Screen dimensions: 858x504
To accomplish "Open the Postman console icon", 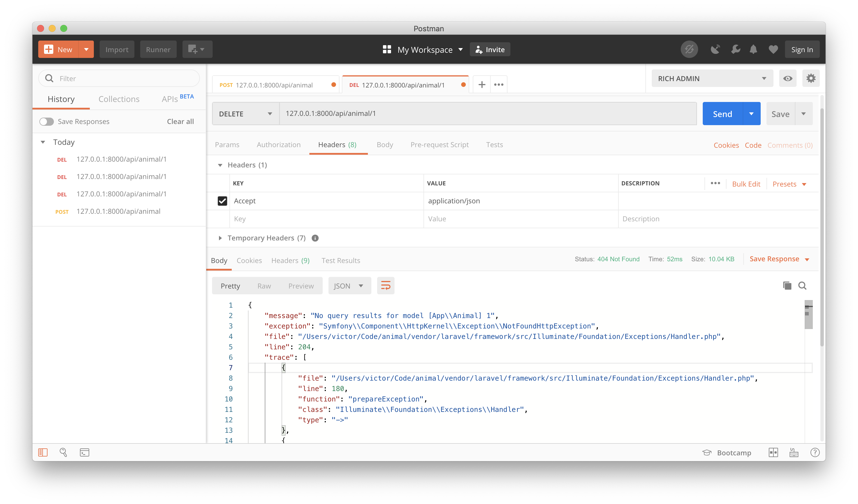I will tap(84, 452).
